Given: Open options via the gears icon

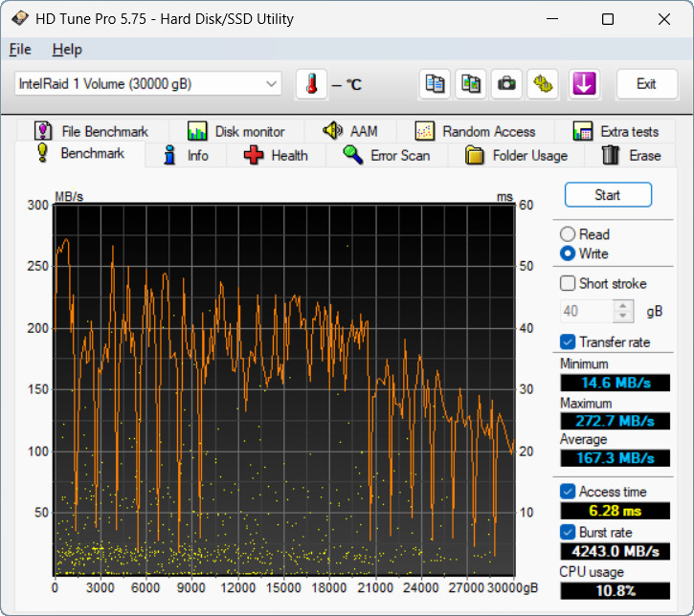Looking at the screenshot, I should (x=543, y=84).
